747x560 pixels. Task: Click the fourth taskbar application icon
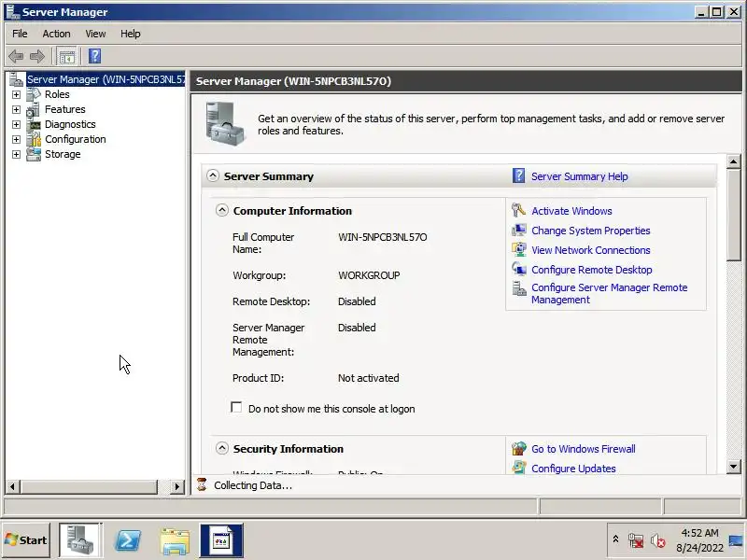(221, 540)
